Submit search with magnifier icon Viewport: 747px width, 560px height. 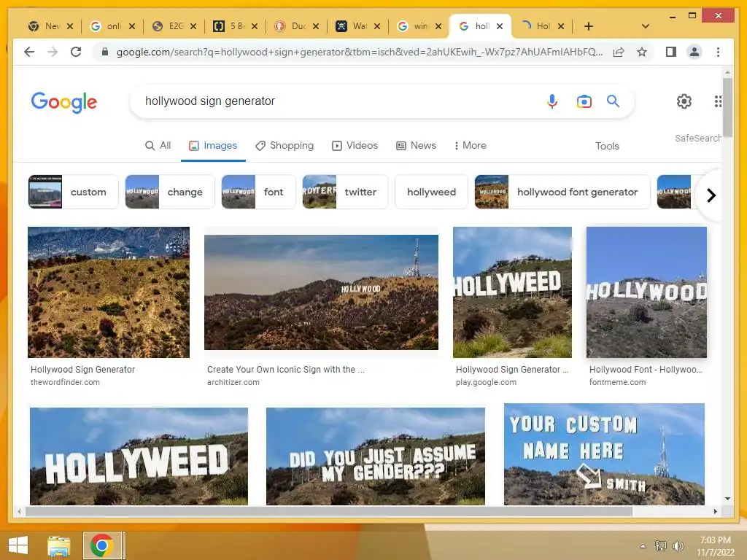(613, 101)
